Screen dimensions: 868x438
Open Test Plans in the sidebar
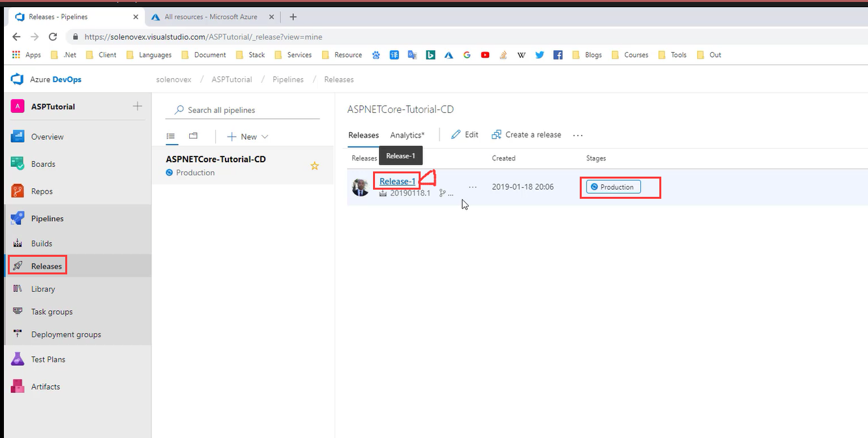[x=48, y=359]
